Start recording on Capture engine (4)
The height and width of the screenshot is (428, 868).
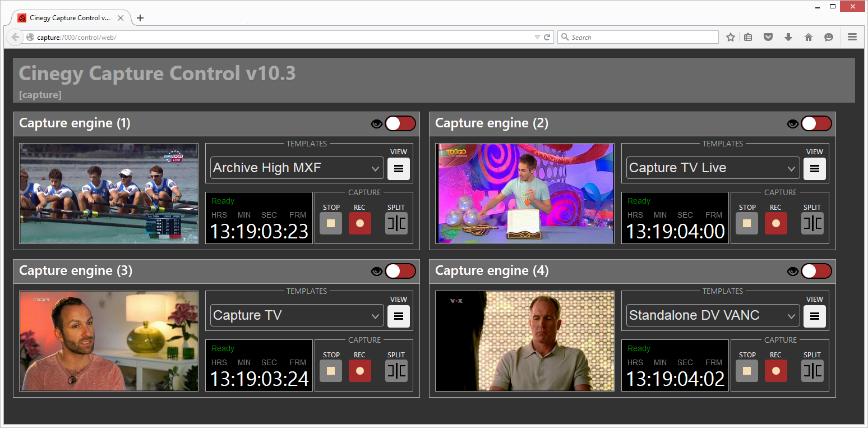pyautogui.click(x=776, y=371)
